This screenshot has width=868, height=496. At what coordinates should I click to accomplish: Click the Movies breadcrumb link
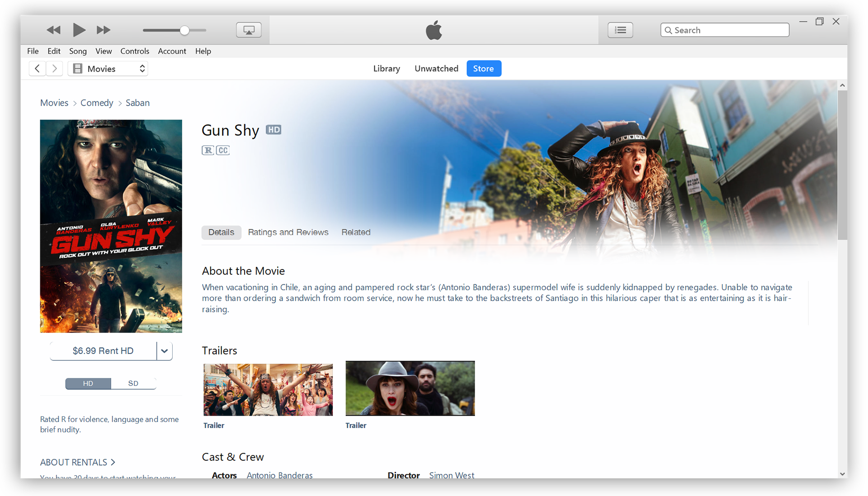pos(54,103)
